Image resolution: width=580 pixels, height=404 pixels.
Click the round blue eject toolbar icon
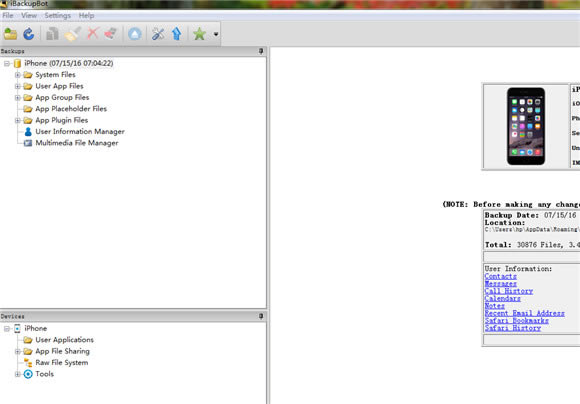135,34
